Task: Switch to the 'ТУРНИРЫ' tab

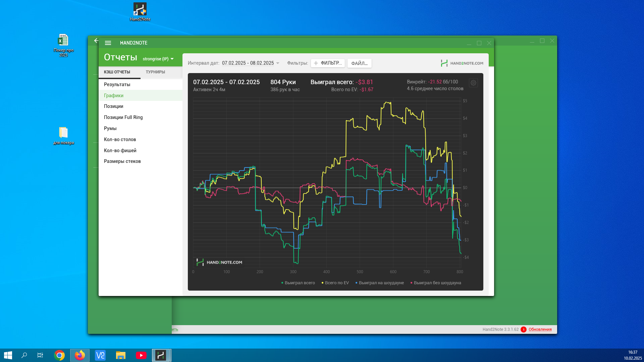Action: tap(155, 72)
